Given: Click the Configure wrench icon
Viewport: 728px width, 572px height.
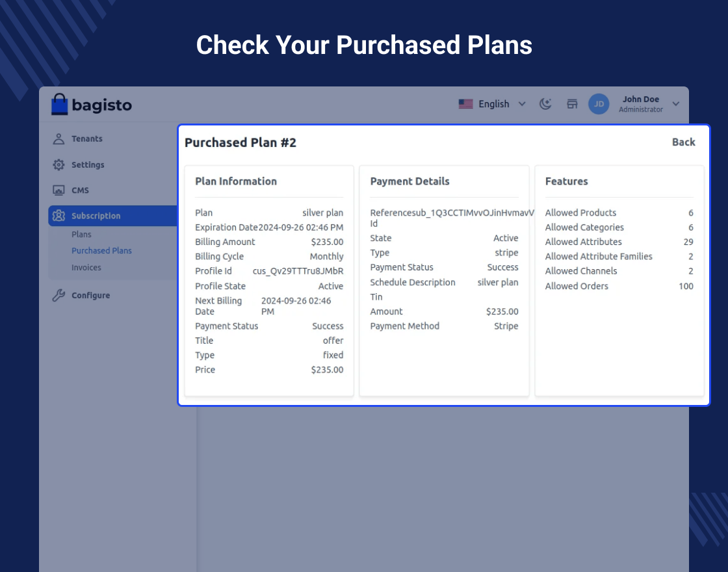Looking at the screenshot, I should pos(58,295).
